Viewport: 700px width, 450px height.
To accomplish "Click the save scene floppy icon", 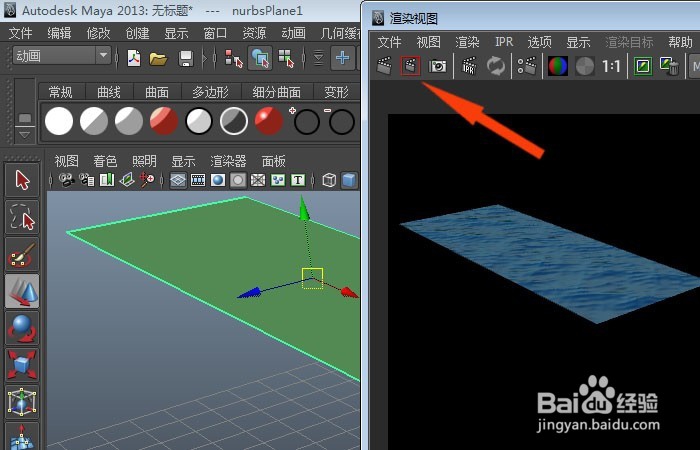I will tap(186, 58).
